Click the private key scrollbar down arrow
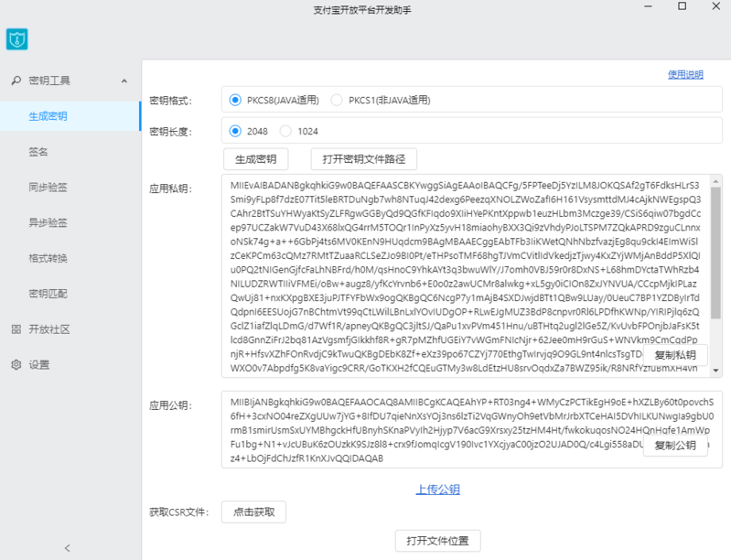 coord(715,371)
